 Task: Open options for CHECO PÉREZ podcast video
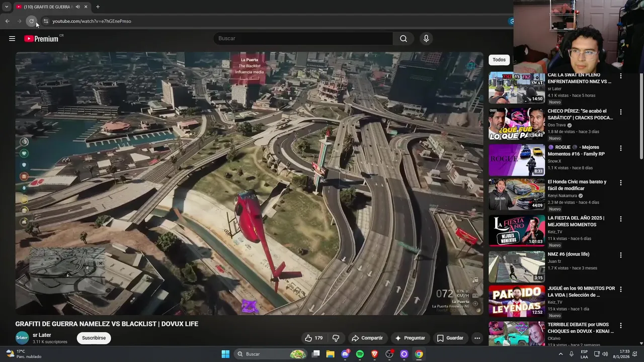pos(620,112)
